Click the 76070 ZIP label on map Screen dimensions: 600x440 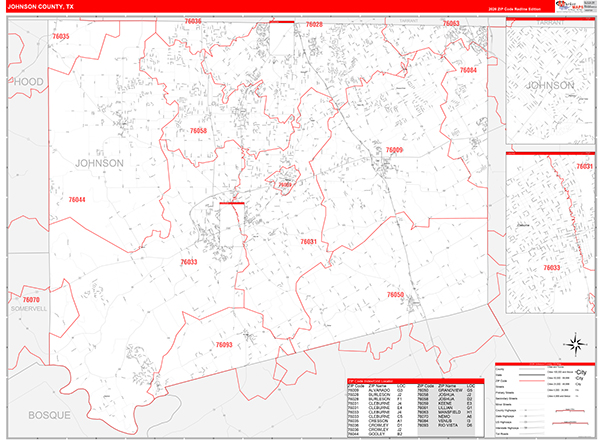tap(31, 300)
